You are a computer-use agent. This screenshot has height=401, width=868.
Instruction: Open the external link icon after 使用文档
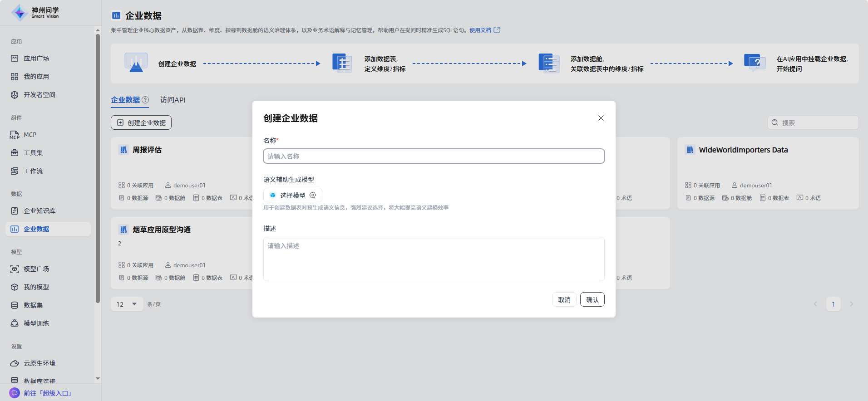pyautogui.click(x=497, y=30)
